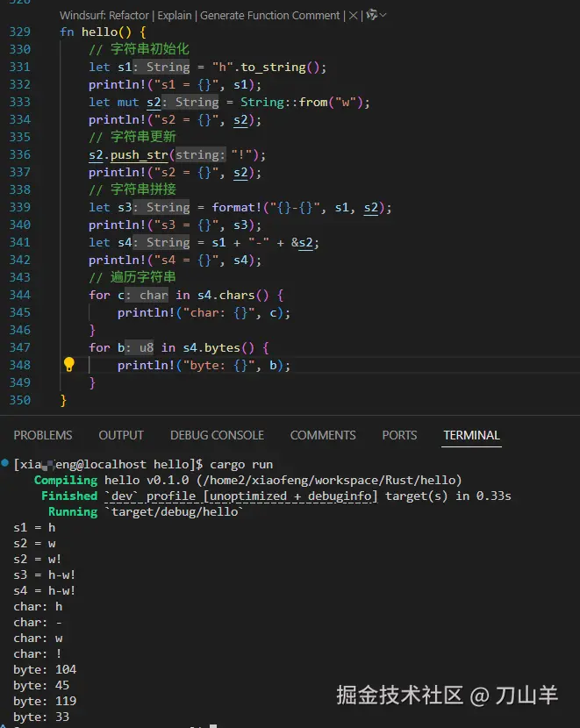This screenshot has height=728, width=580.
Task: Click the blue command decoration dot in terminal
Action: tap(4, 462)
